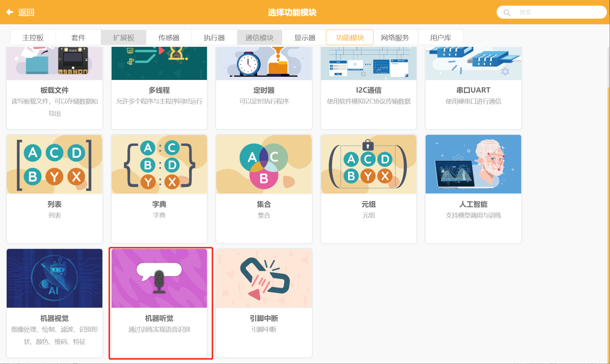
Task: Switch to the 主控板 tab
Action: coord(33,38)
